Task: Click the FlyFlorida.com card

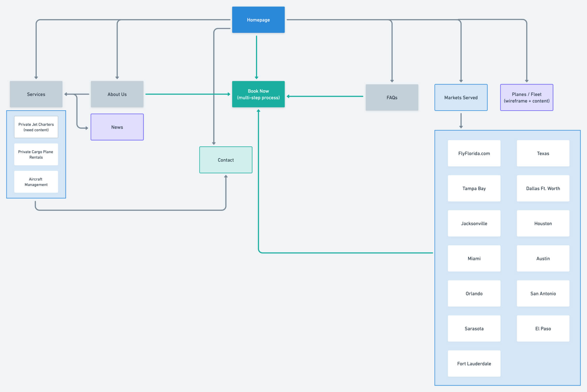Action: [474, 153]
